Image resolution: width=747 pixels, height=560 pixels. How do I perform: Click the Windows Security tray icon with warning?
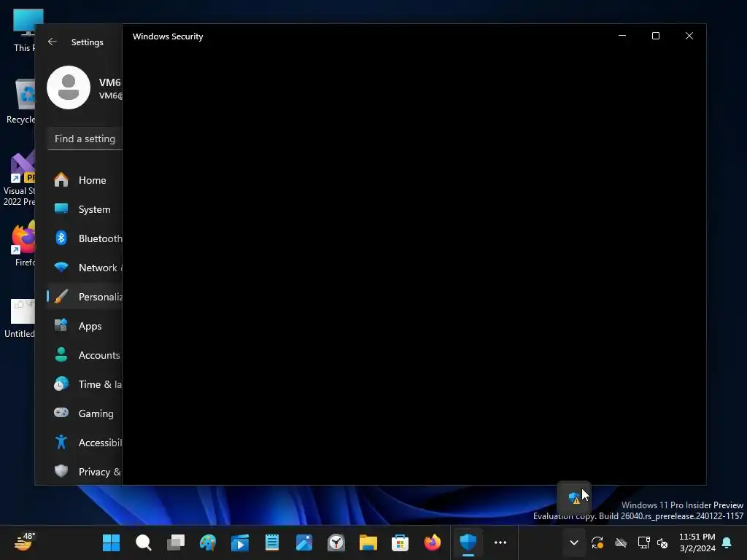[x=574, y=497]
